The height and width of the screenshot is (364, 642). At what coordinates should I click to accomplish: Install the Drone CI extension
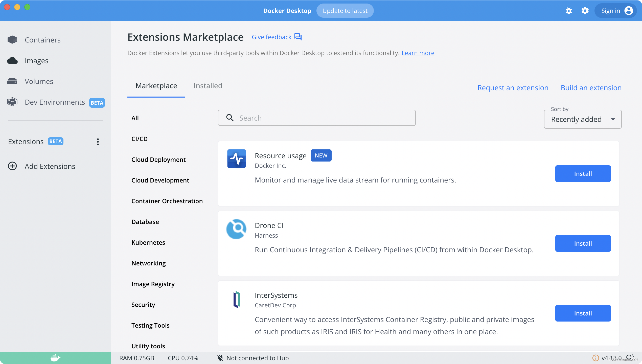(x=583, y=243)
